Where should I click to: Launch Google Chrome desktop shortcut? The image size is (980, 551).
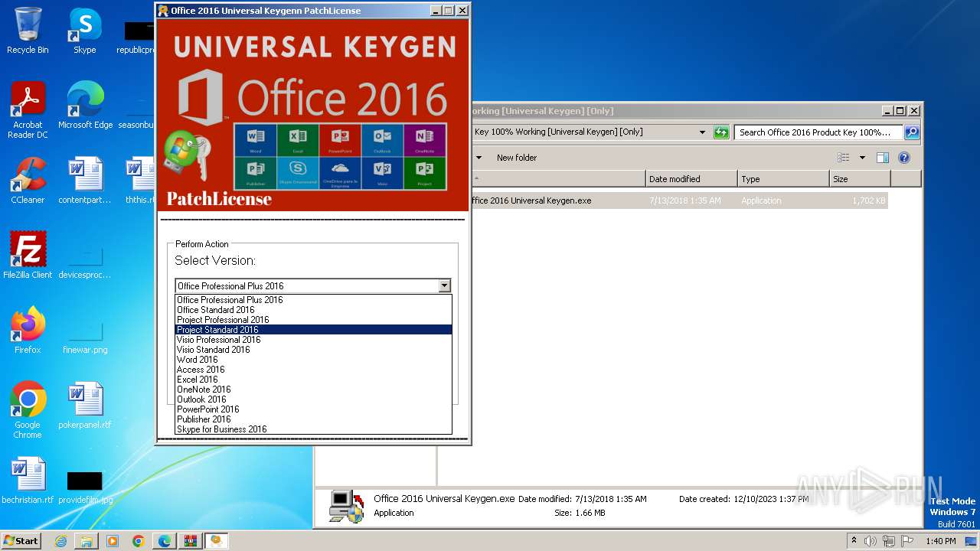[x=28, y=410]
